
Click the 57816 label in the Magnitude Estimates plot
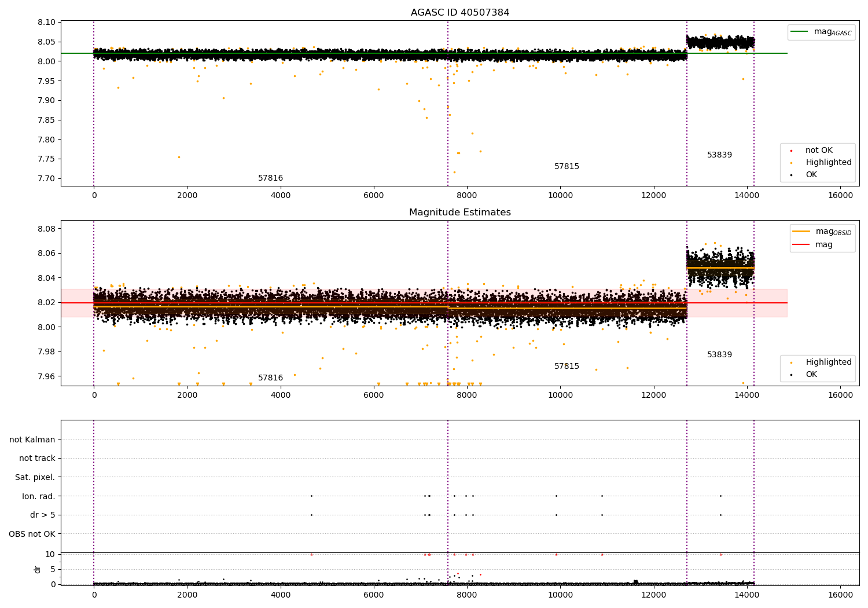click(270, 378)
